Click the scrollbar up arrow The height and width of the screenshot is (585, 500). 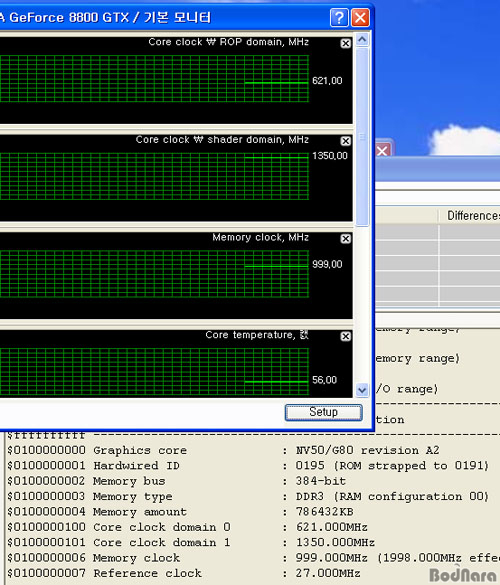point(362,40)
